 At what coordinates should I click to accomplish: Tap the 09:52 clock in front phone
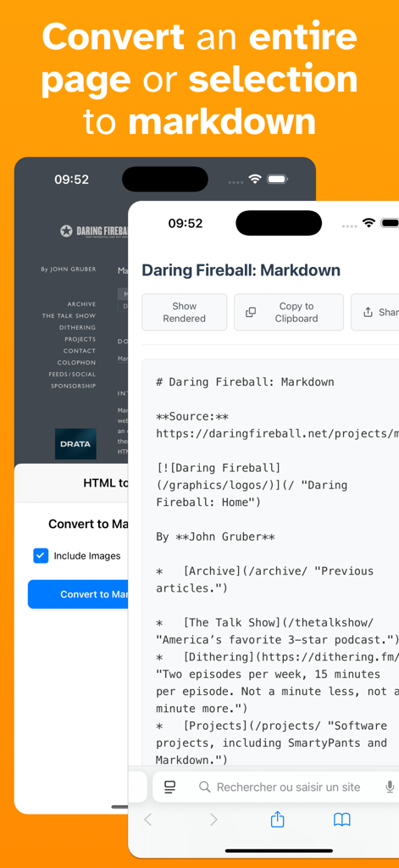pos(186,224)
